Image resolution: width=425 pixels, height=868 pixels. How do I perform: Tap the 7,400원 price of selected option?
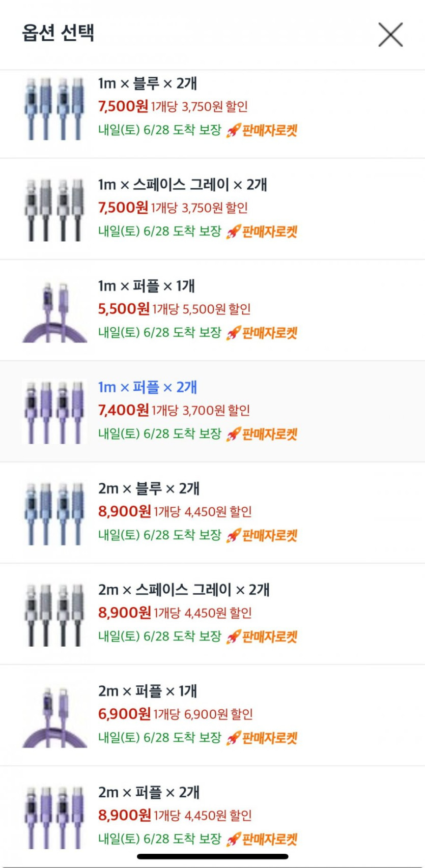(x=123, y=410)
